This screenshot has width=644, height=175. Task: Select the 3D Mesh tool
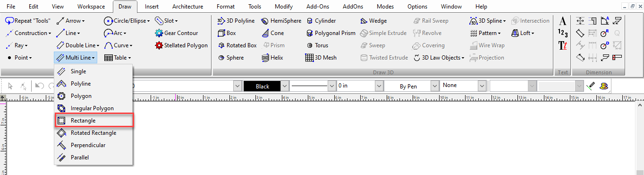[x=321, y=58]
